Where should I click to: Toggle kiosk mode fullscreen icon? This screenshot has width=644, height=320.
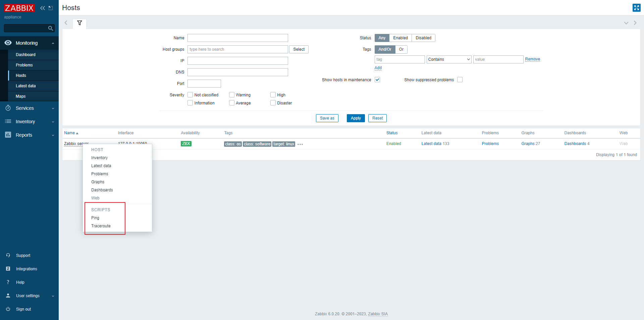point(636,8)
